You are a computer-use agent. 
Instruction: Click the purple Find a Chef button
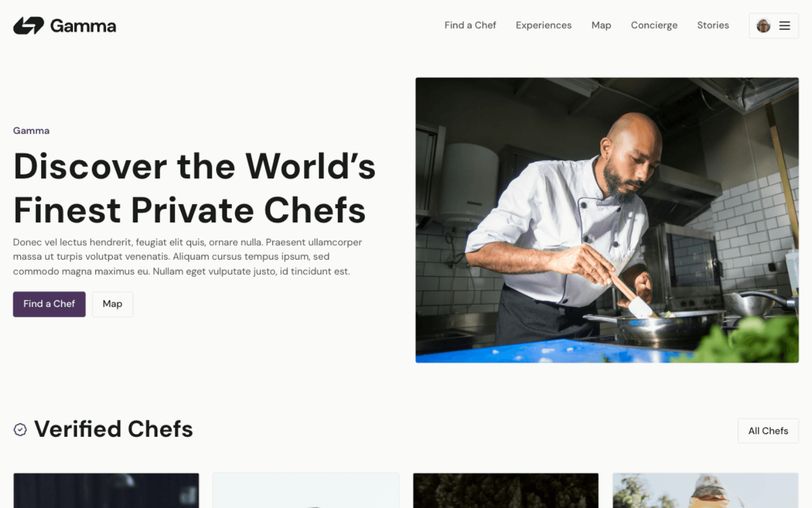49,304
